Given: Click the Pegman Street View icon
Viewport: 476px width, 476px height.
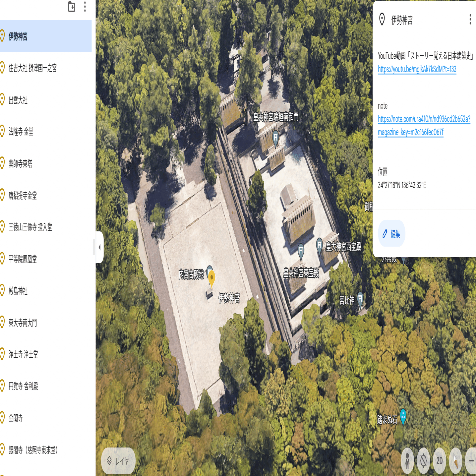Looking at the screenshot, I should 407,461.
